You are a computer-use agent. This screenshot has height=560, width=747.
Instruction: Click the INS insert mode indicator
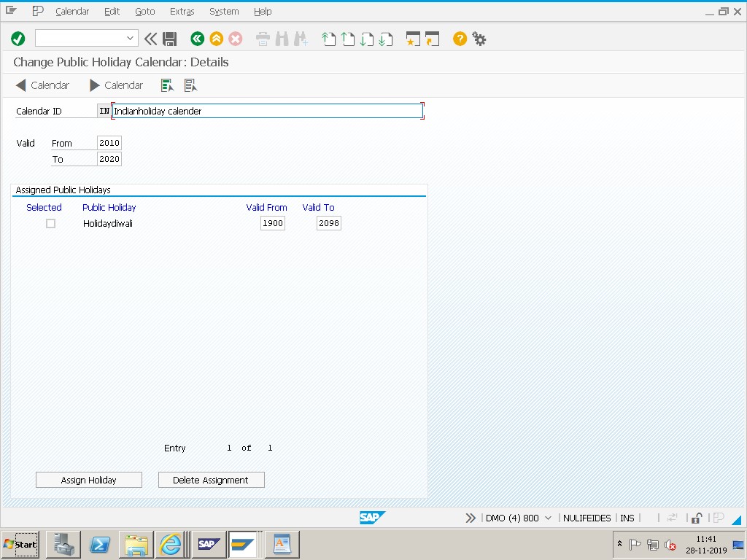click(x=627, y=518)
